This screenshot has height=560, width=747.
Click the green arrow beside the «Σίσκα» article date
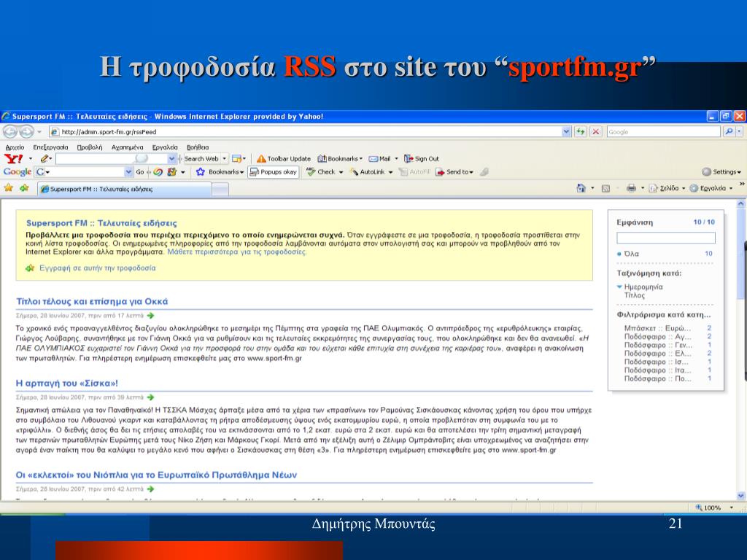point(150,397)
